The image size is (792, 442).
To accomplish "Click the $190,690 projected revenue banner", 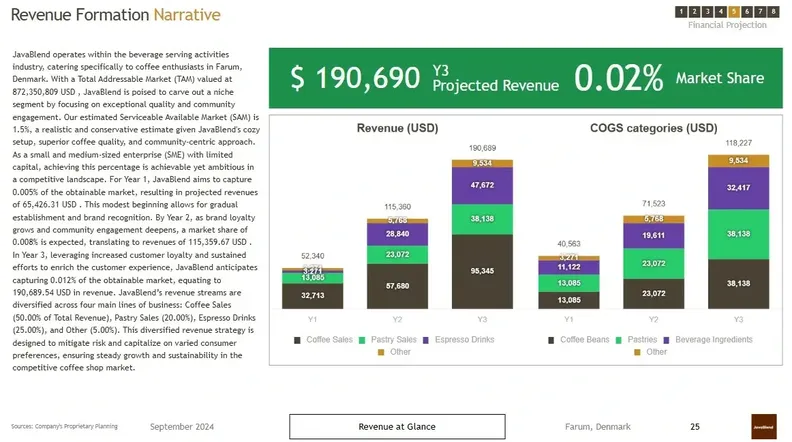I will 525,78.
